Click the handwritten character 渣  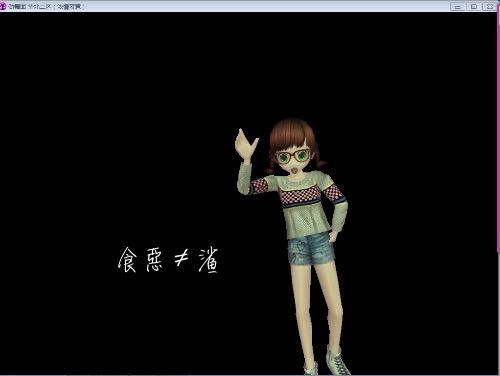[209, 260]
